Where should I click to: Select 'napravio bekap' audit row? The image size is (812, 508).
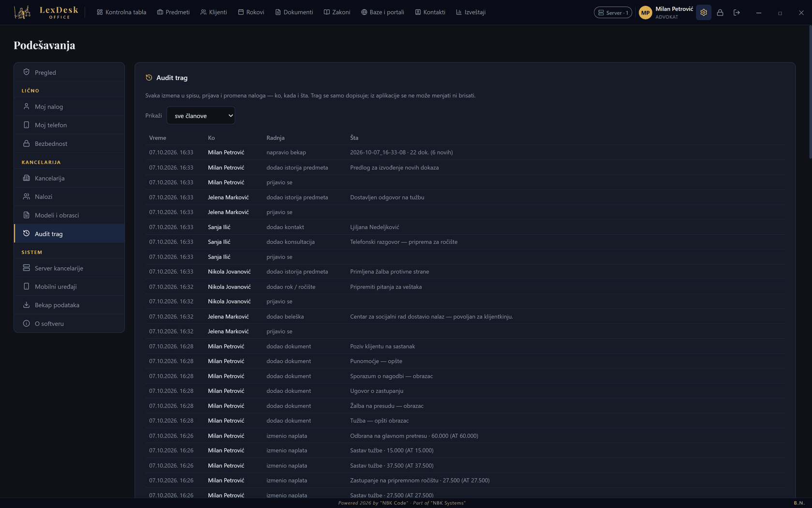tap(465, 152)
